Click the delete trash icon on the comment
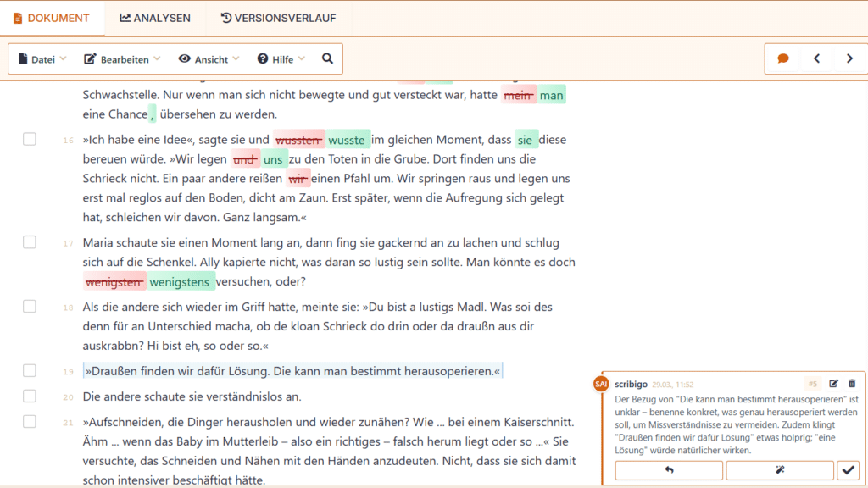The width and height of the screenshot is (868, 488). tap(854, 384)
